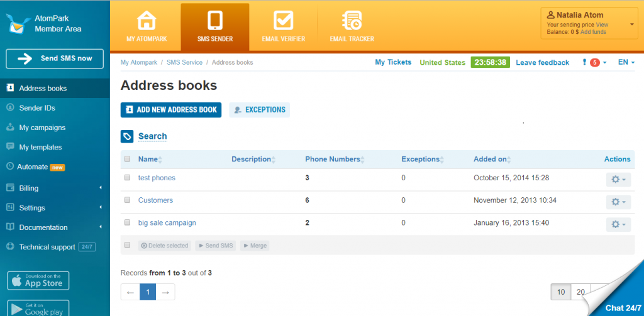Click the Download on the App Store badge
Image resolution: width=644 pixels, height=316 pixels.
[38, 281]
